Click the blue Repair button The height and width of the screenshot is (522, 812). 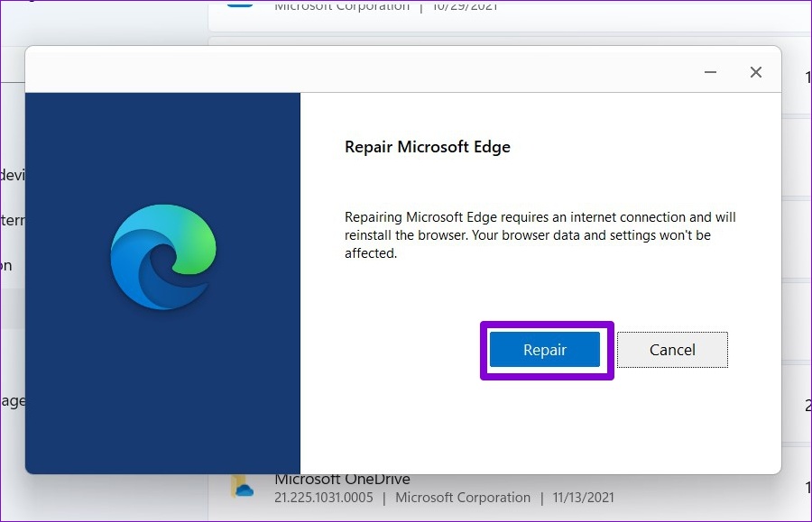[x=545, y=350]
